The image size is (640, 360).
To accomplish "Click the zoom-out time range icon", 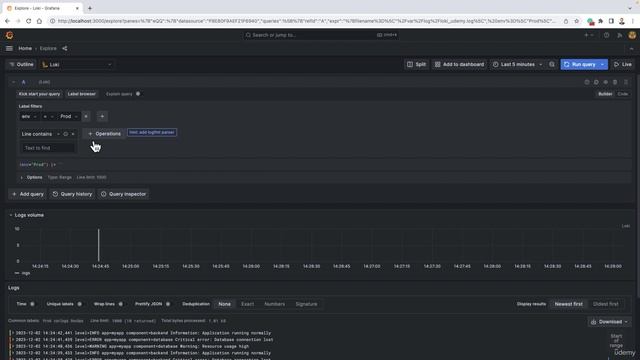I will pos(552,64).
